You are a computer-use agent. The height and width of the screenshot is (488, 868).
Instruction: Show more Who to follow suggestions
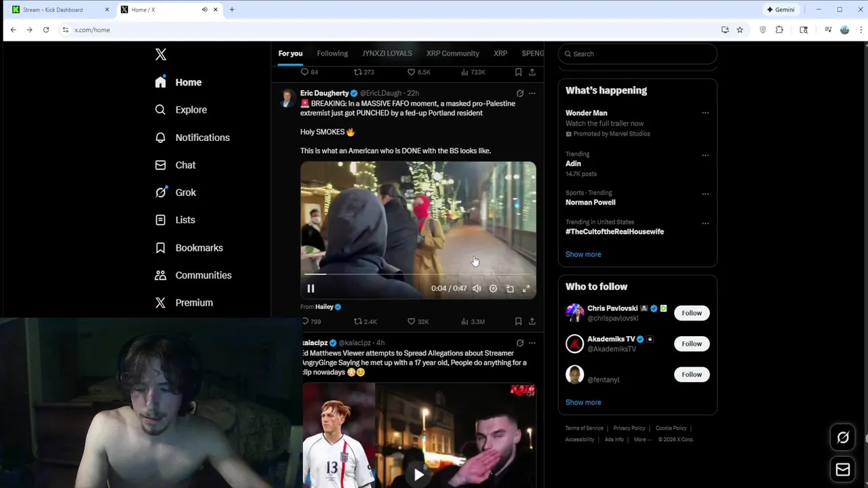coord(583,402)
